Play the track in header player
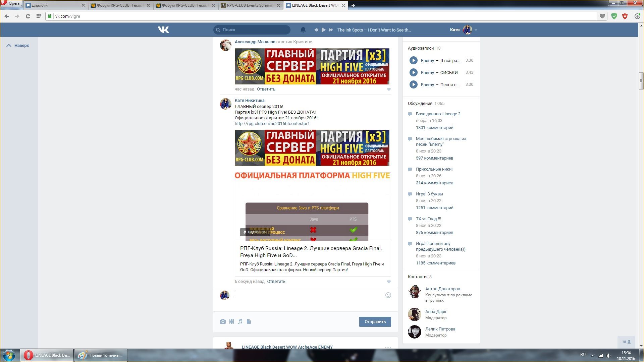 (x=323, y=30)
